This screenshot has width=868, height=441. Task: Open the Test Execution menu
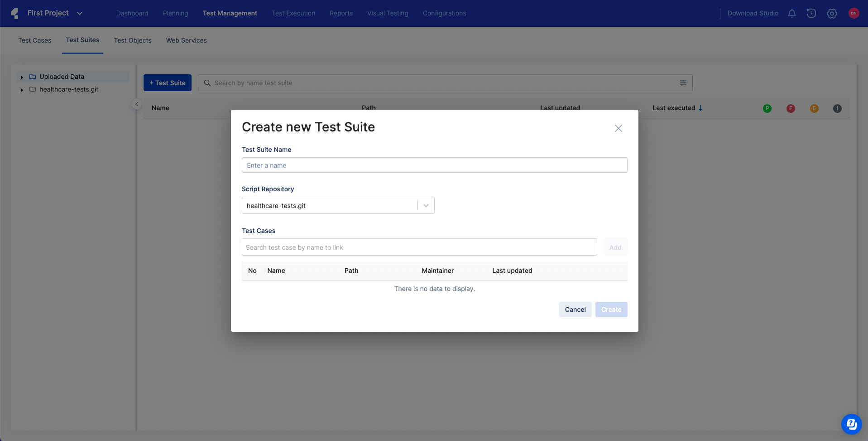pyautogui.click(x=293, y=13)
